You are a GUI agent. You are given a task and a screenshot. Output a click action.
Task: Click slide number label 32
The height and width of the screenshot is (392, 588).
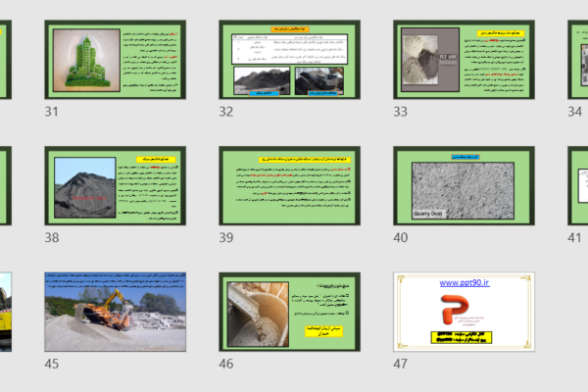[x=226, y=112]
